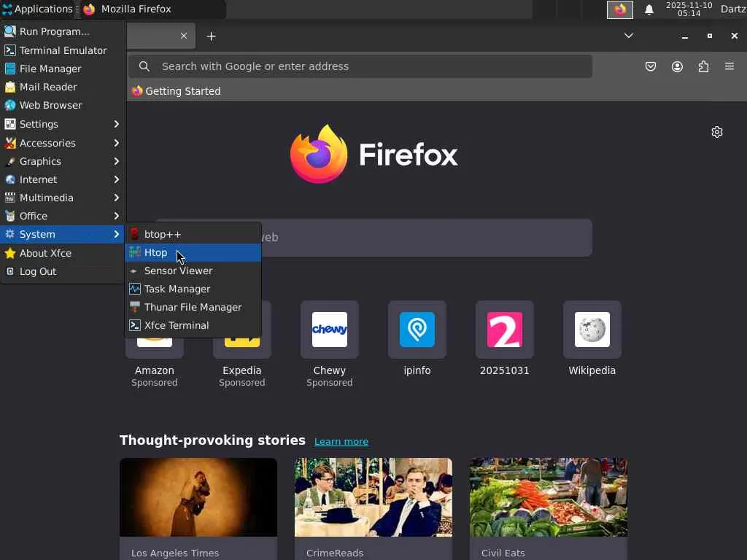The height and width of the screenshot is (560, 747).
Task: Choose Log Out from Applications menu
Action: click(63, 271)
